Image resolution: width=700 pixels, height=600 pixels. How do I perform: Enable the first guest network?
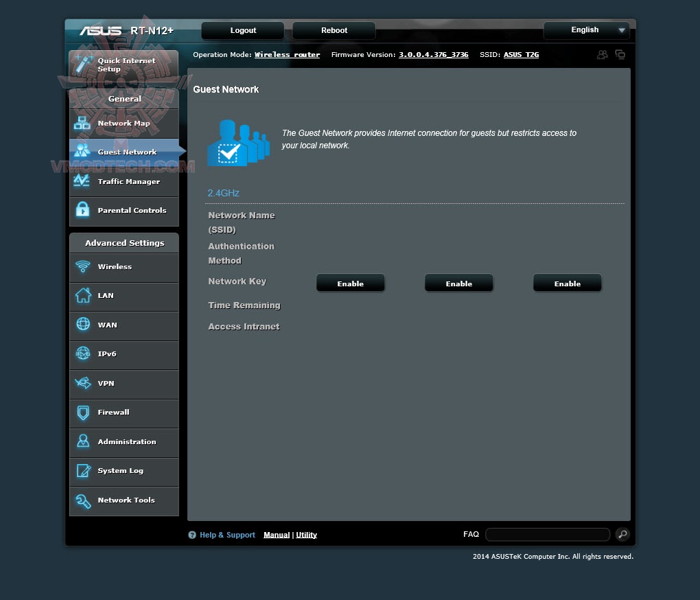point(351,284)
